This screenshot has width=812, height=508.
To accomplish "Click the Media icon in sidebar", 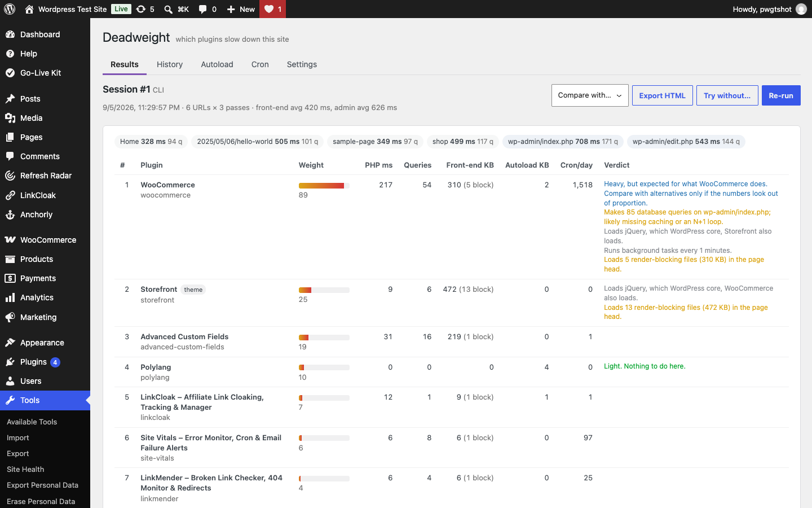I will click(10, 118).
